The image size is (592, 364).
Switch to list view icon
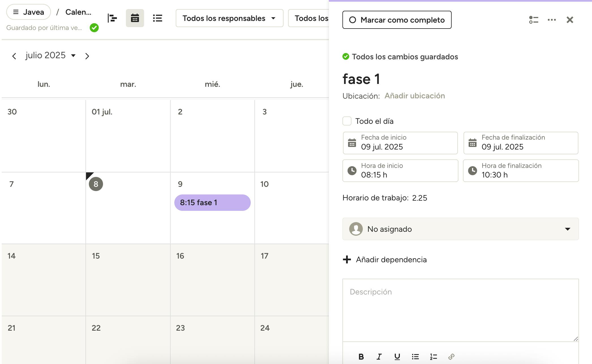(157, 18)
